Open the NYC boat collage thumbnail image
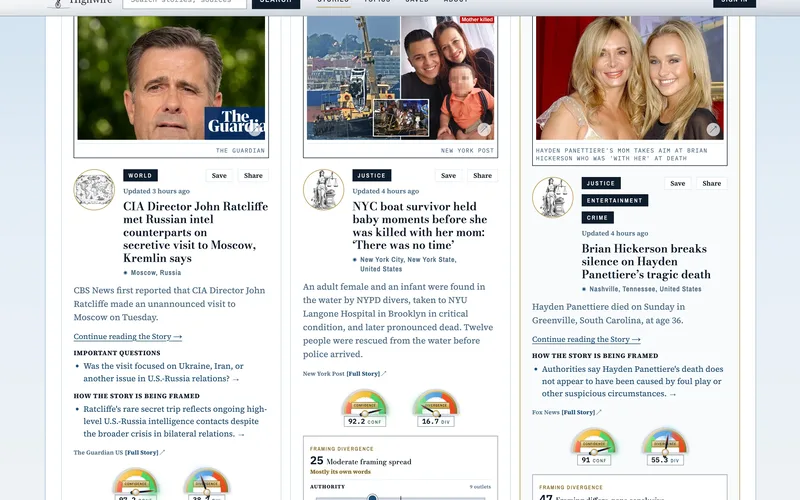800x500 pixels. click(x=401, y=78)
